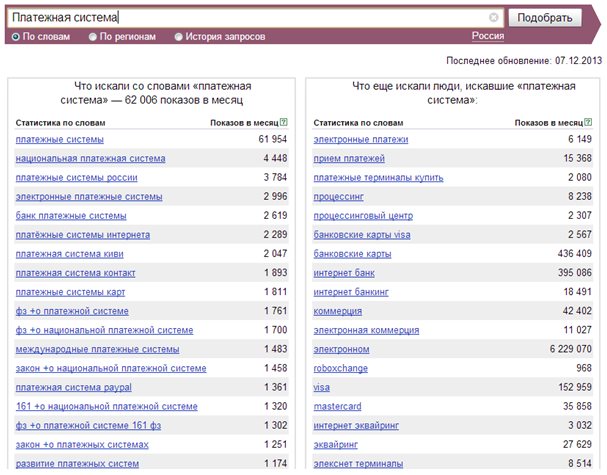
Task: Select the 42 402 impressions value
Action: (577, 310)
